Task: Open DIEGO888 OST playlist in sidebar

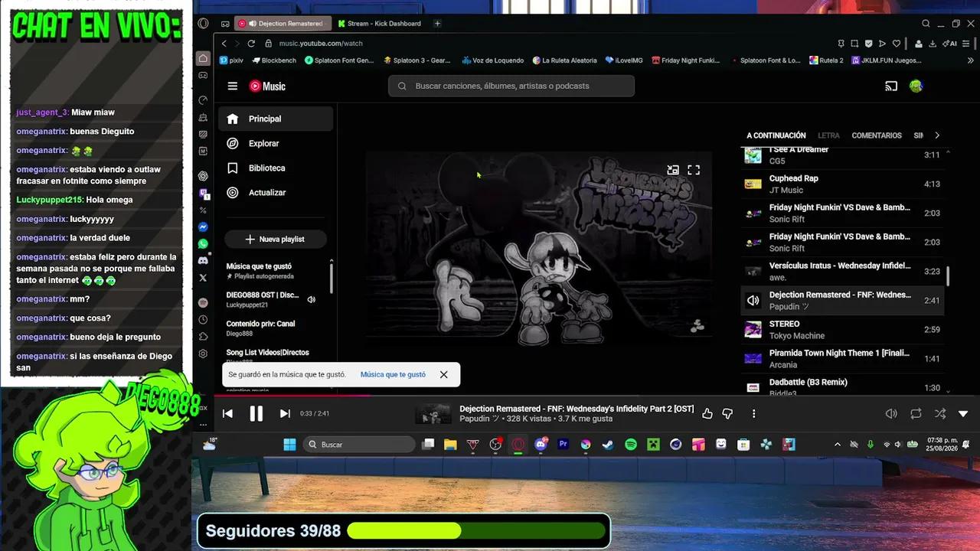Action: (263, 299)
